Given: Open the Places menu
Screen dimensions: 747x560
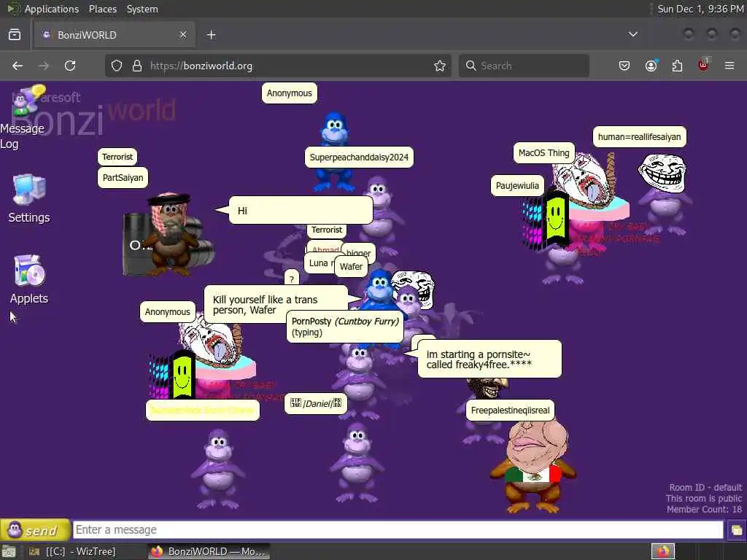Looking at the screenshot, I should [103, 9].
